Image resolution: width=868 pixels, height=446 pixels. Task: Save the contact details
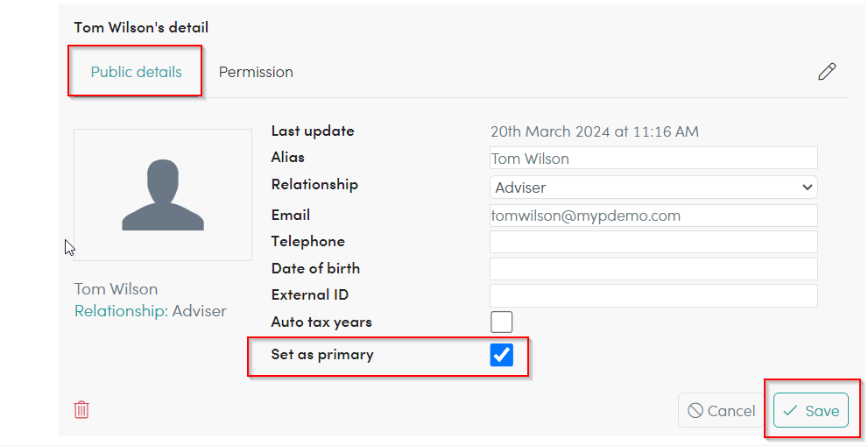[811, 411]
